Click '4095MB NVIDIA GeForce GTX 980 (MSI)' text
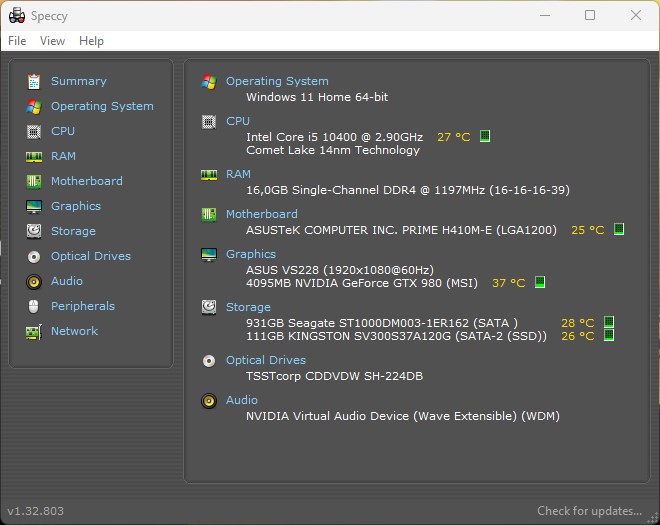Image resolution: width=660 pixels, height=525 pixels. click(x=362, y=283)
